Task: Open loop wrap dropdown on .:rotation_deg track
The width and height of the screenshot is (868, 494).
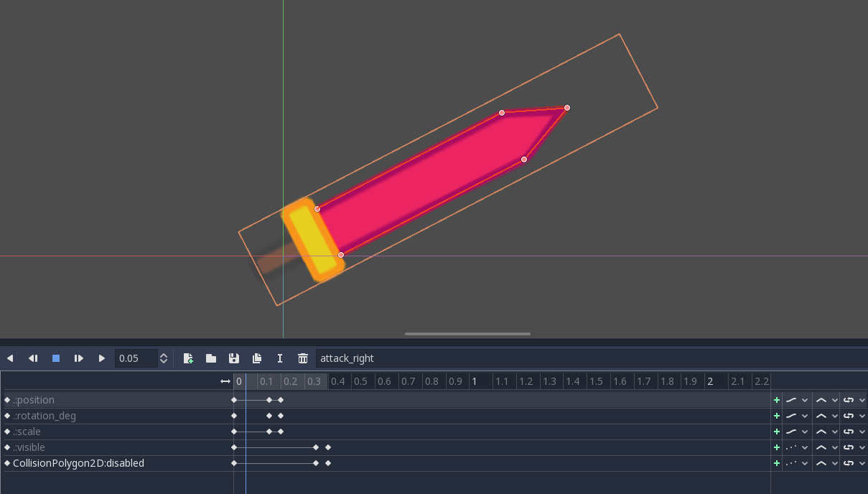Action: [854, 416]
